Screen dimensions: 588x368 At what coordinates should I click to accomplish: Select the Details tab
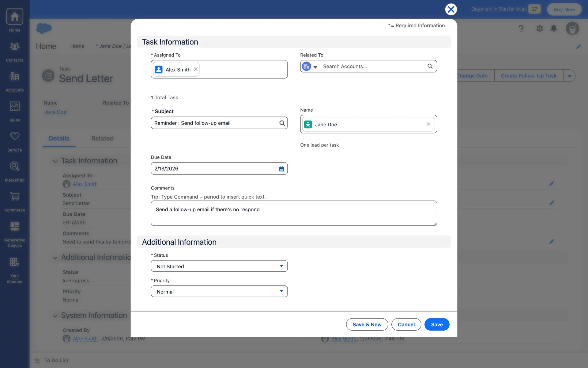click(59, 139)
